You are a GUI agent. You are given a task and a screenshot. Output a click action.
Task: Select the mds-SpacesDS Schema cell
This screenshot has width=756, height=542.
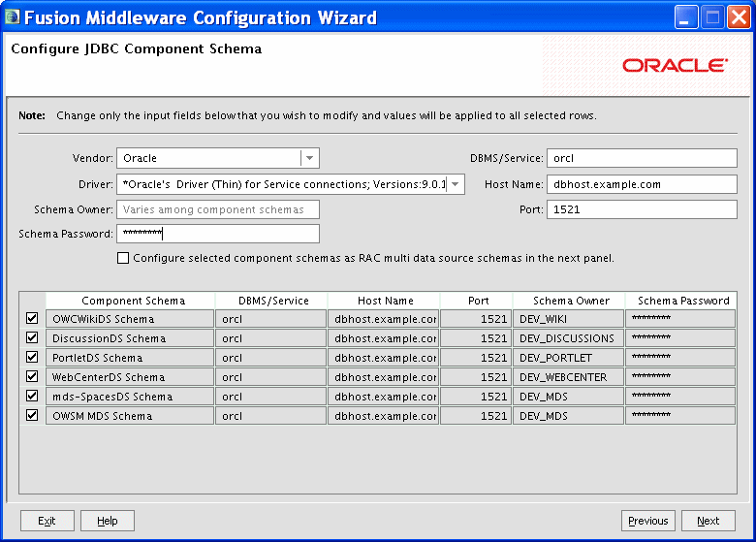[x=130, y=396]
